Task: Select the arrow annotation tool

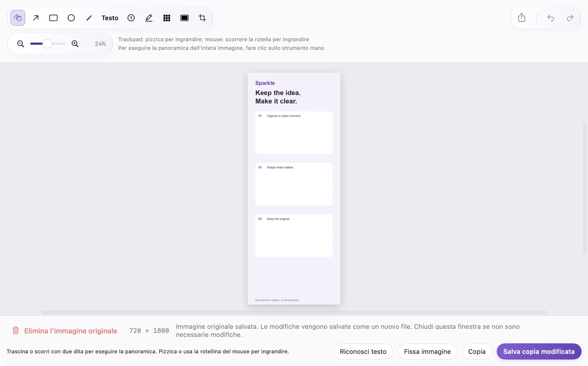Action: click(36, 18)
